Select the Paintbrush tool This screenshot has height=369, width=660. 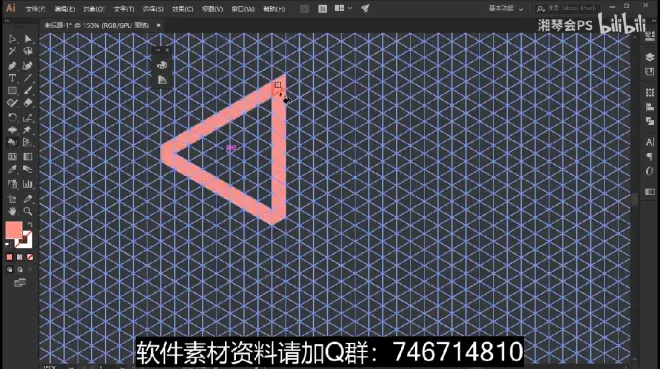pos(28,90)
